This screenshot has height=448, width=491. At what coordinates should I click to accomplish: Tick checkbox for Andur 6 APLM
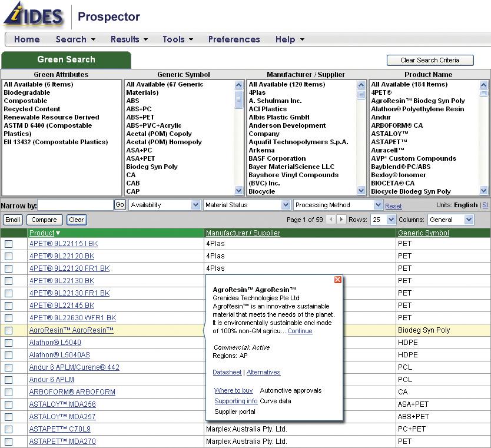pyautogui.click(x=8, y=380)
